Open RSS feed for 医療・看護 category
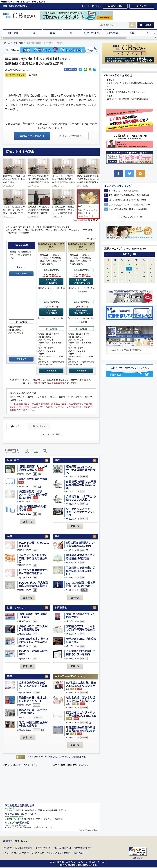Screen dimensions: 157x868 pyautogui.click(x=47, y=460)
